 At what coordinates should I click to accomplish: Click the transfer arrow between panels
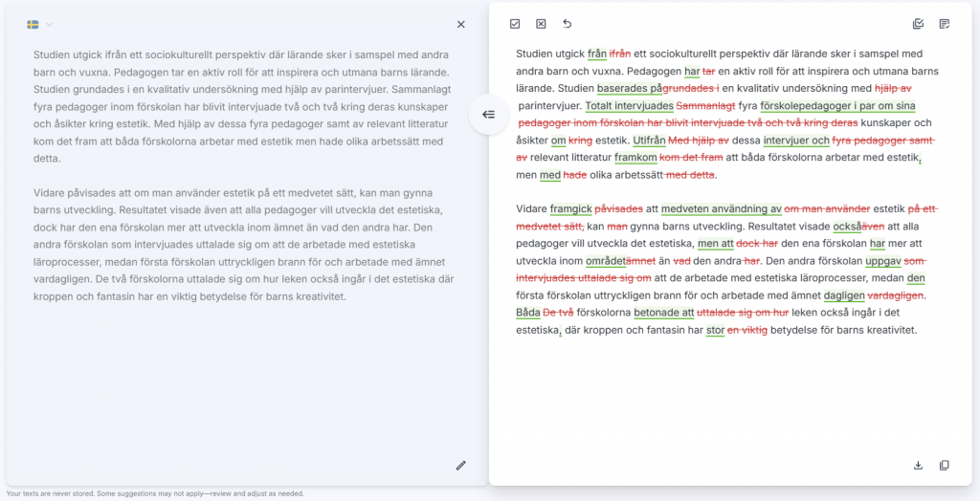[488, 115]
